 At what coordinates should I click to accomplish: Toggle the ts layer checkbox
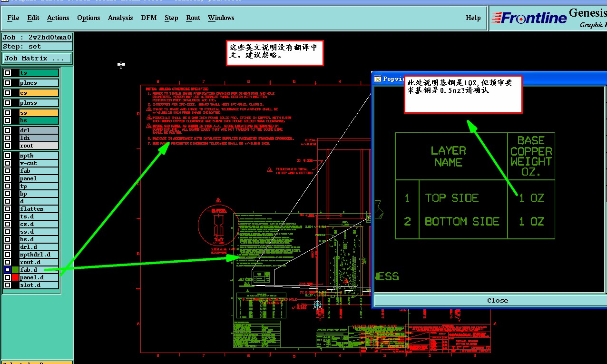[x=8, y=73]
